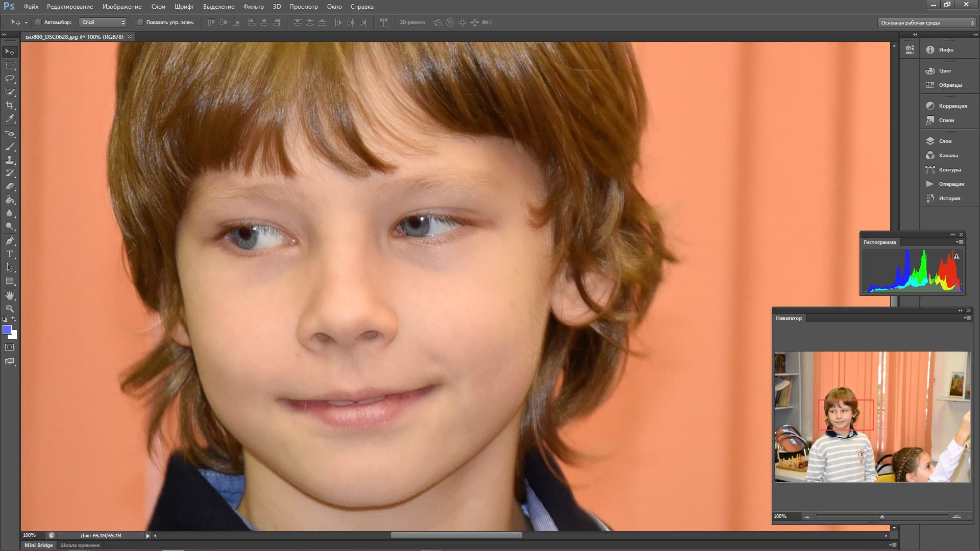Select the Lasso tool
This screenshot has height=551, width=980.
[10, 79]
